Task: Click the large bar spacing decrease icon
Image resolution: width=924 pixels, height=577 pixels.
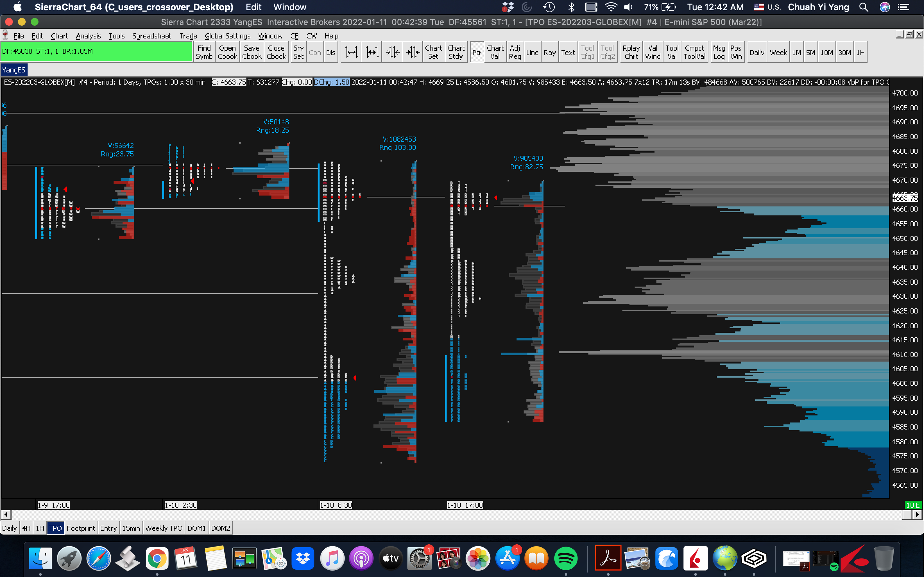Action: pyautogui.click(x=413, y=52)
